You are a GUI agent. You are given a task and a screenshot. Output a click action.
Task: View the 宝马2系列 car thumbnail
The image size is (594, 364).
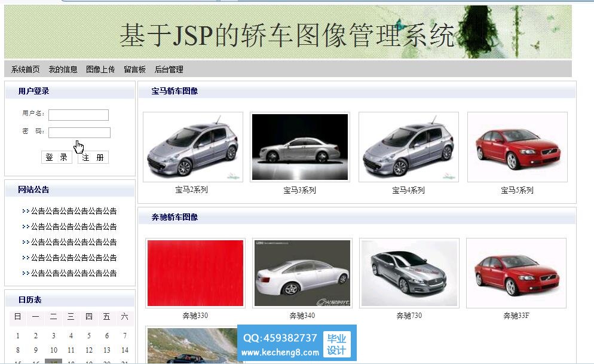tap(193, 147)
